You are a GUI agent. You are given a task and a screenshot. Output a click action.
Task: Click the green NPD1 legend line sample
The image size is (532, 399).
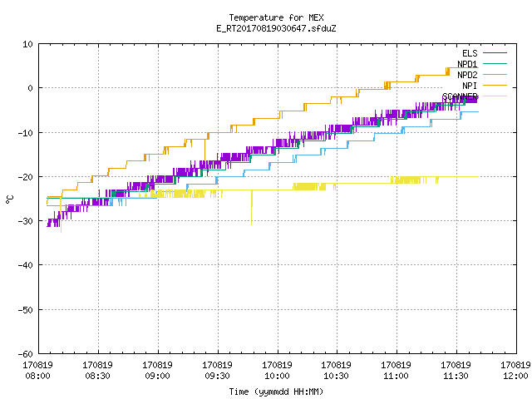(x=495, y=63)
